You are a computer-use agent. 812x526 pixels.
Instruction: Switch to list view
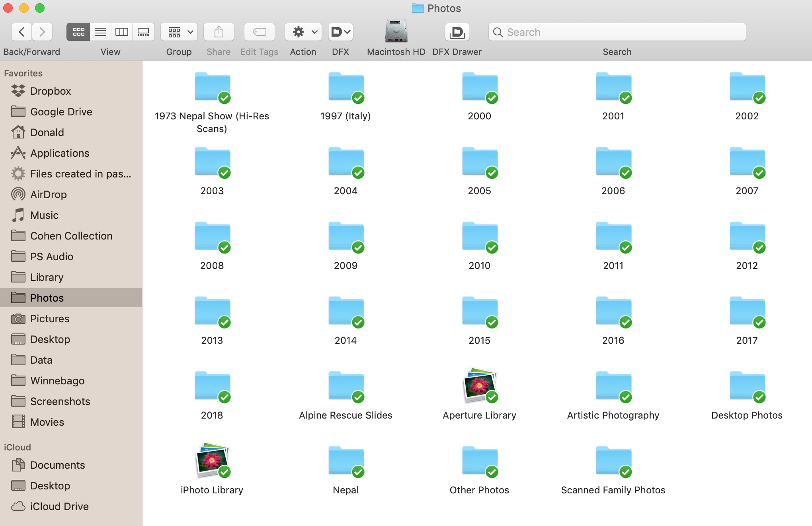coord(100,32)
